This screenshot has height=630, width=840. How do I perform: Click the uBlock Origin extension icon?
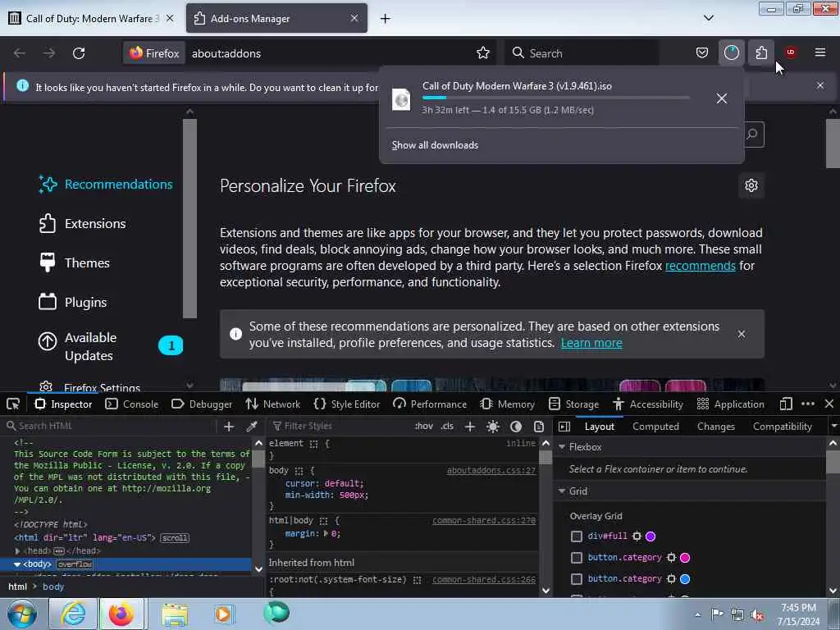click(790, 52)
